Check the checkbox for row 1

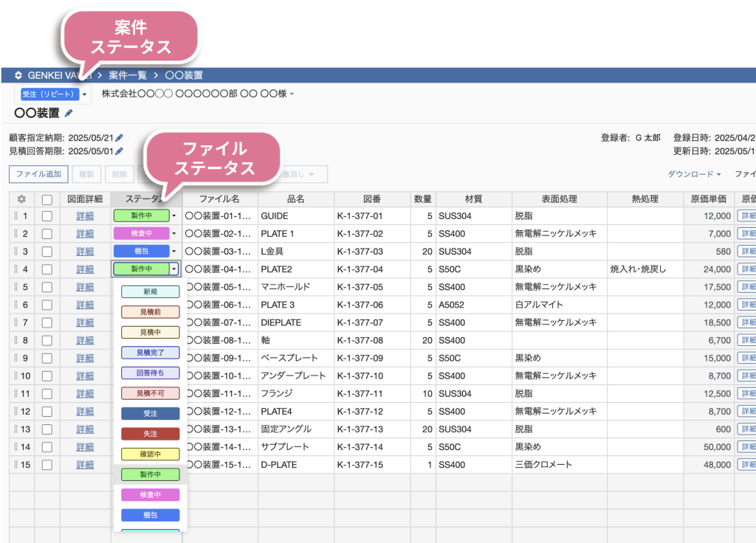[47, 216]
